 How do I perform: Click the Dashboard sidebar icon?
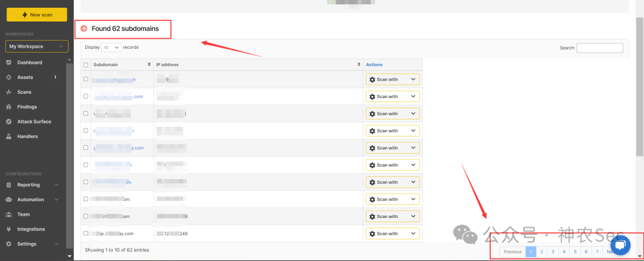pyautogui.click(x=8, y=63)
